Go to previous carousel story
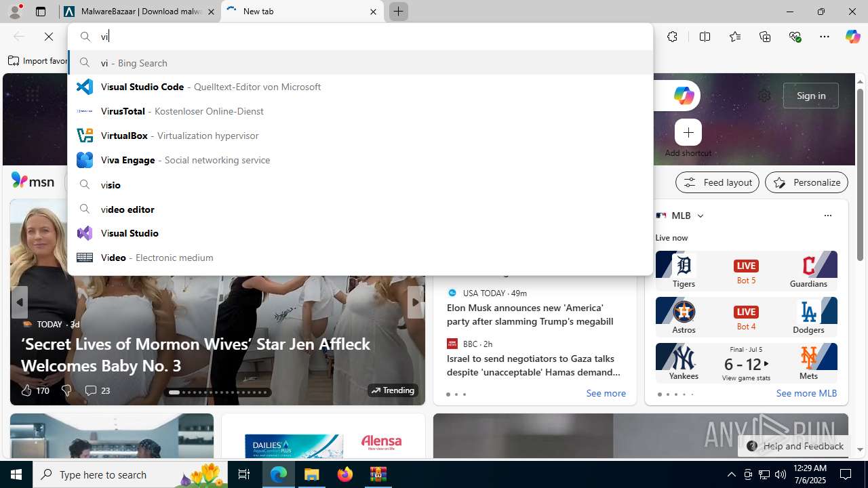The height and width of the screenshot is (488, 868). pos(20,302)
